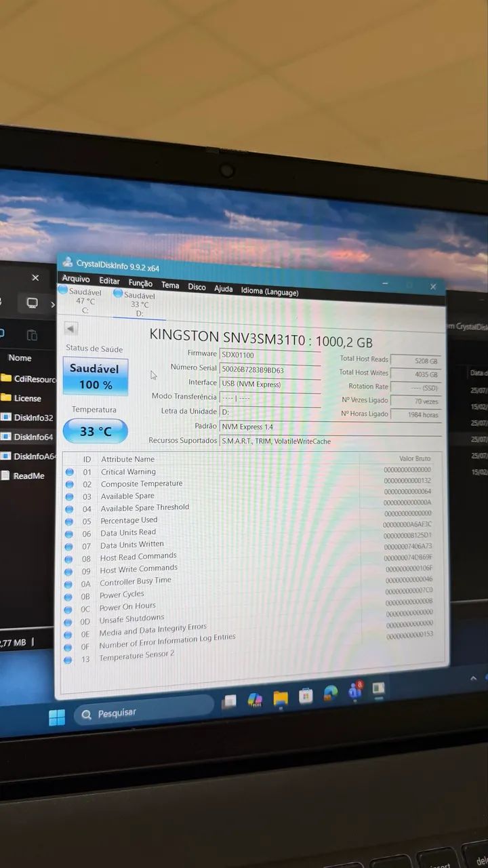Click the status dot of Percentage Used row
Viewport: 488px width, 868px height.
pyautogui.click(x=68, y=521)
